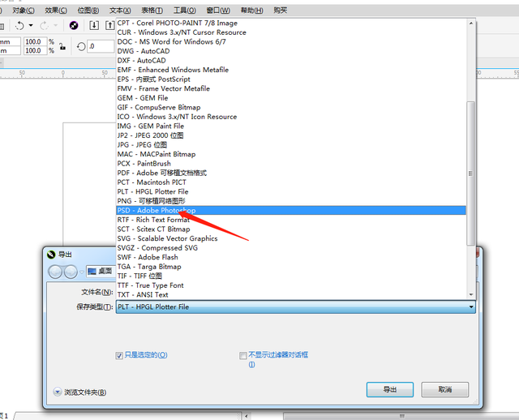Viewport: 519px width, 420px height.
Task: Select PDF - Adobe 可移植文档格式
Action: 291,173
